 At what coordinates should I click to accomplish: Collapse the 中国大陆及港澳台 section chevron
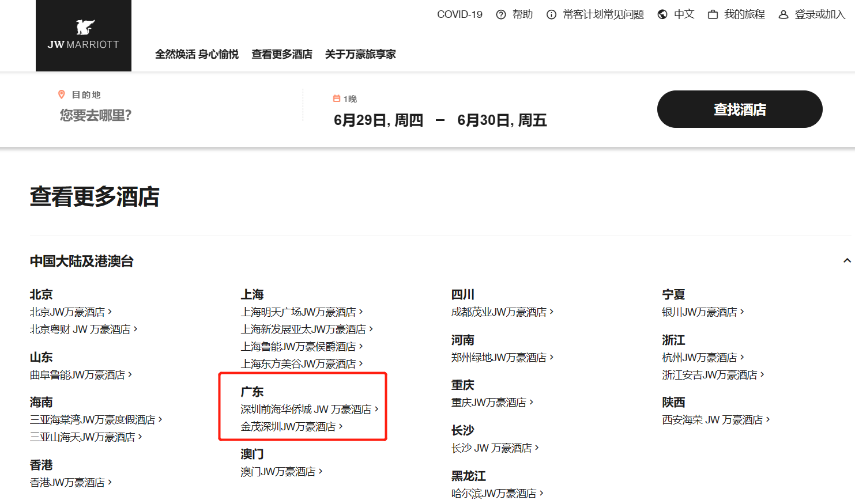point(847,260)
